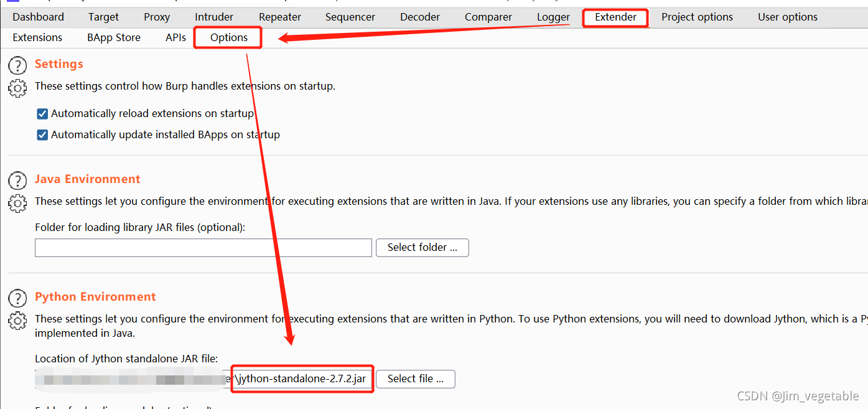Open the Sequencer tab
The height and width of the screenshot is (409, 868).
click(x=350, y=17)
